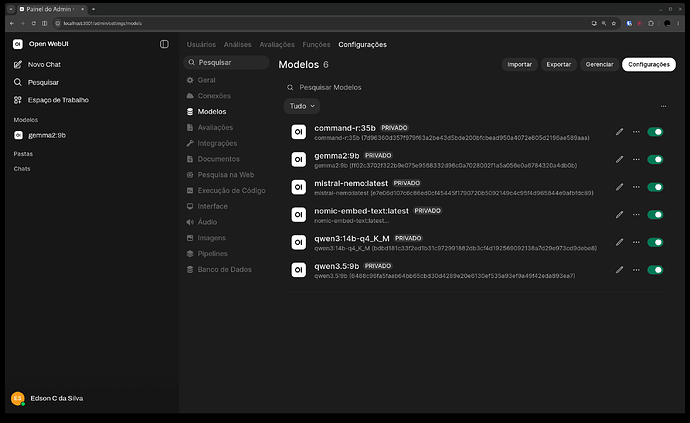Open more options for qwen3:14b-q4_K_M
690x423 pixels.
pos(636,242)
